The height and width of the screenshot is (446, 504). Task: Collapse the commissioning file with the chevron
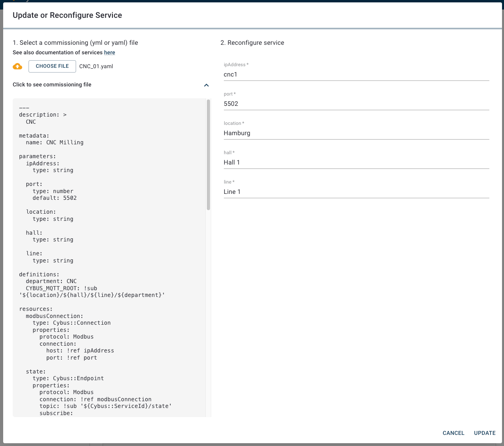click(x=206, y=85)
